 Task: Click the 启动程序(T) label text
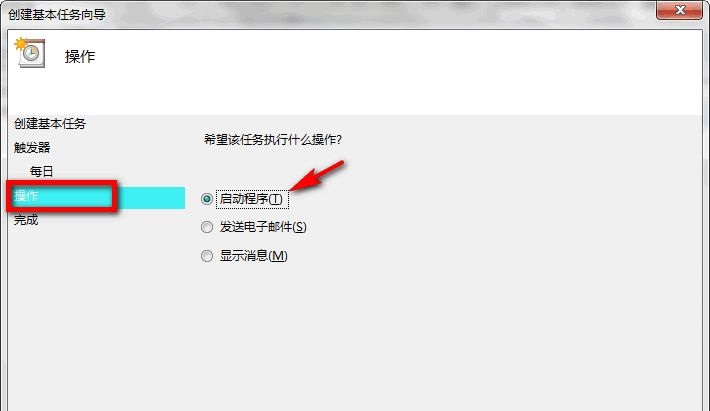(x=251, y=199)
